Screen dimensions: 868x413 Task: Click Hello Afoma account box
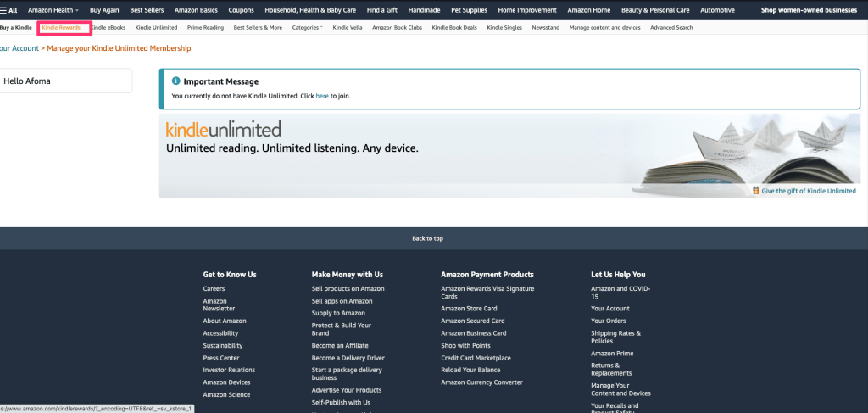point(66,81)
